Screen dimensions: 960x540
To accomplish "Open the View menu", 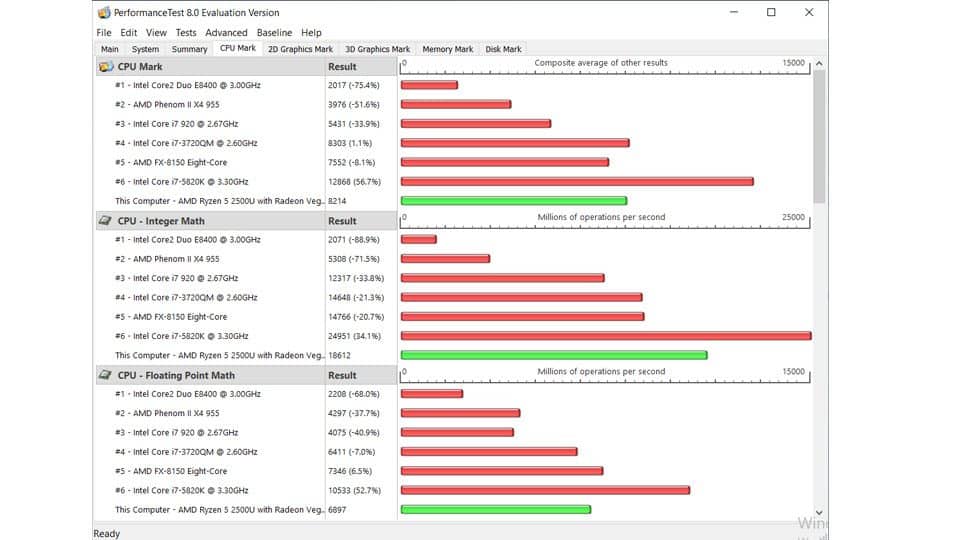I will [156, 32].
